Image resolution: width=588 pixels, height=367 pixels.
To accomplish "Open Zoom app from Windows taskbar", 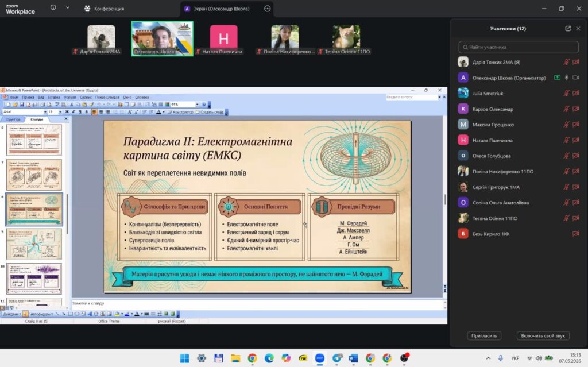I will point(319,358).
